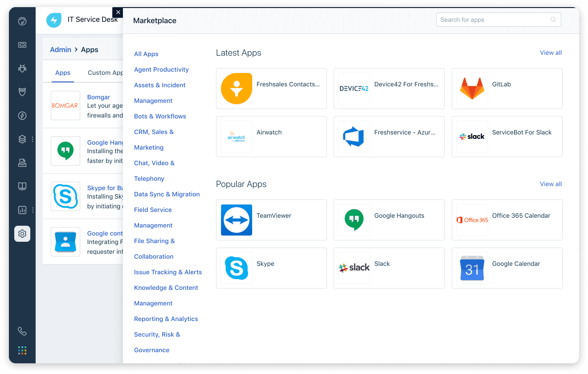Open the bug problems icon in sidebar

[x=22, y=68]
